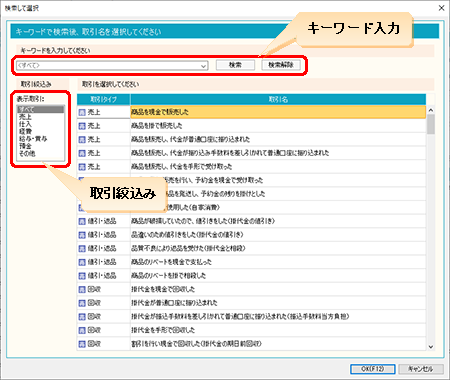This screenshot has height=380, width=450.
Task: Click the icon beside 商品が破損していたので、値引きをした
Action: pos(82,221)
